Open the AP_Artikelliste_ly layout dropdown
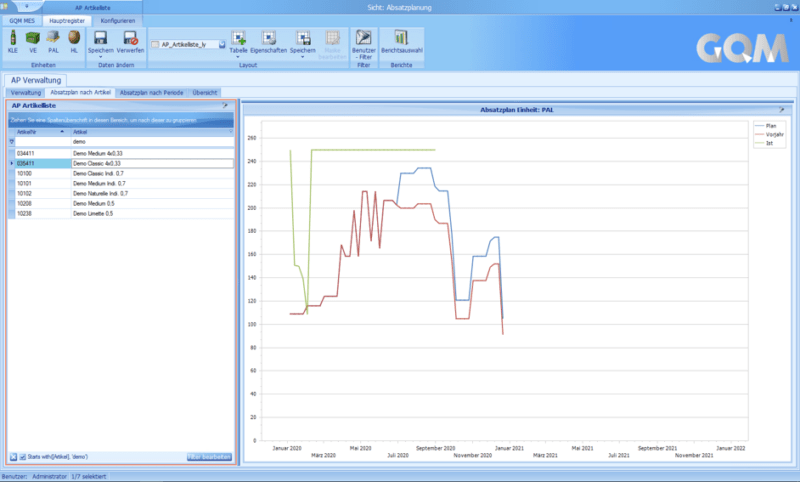Viewport: 800px width, 482px height. tap(219, 45)
